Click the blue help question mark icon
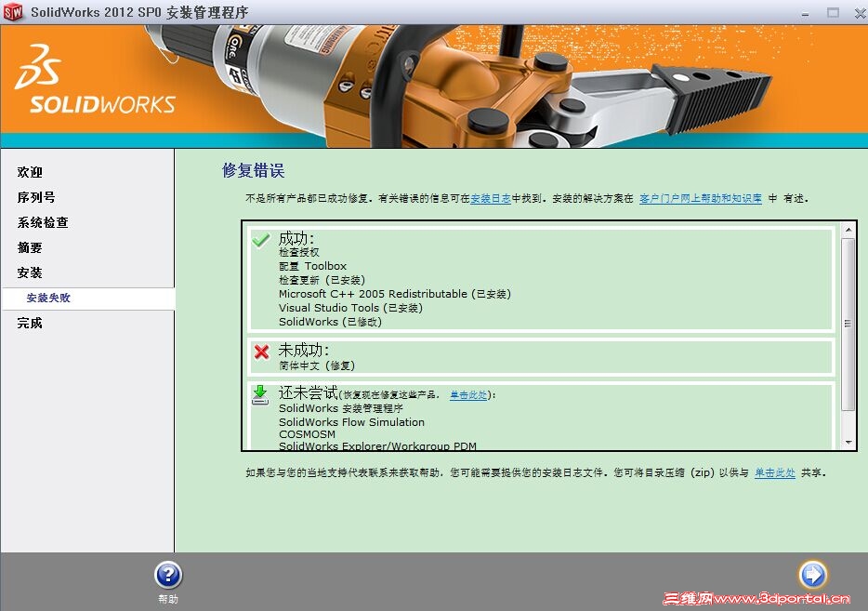Image resolution: width=868 pixels, height=611 pixels. 168,575
